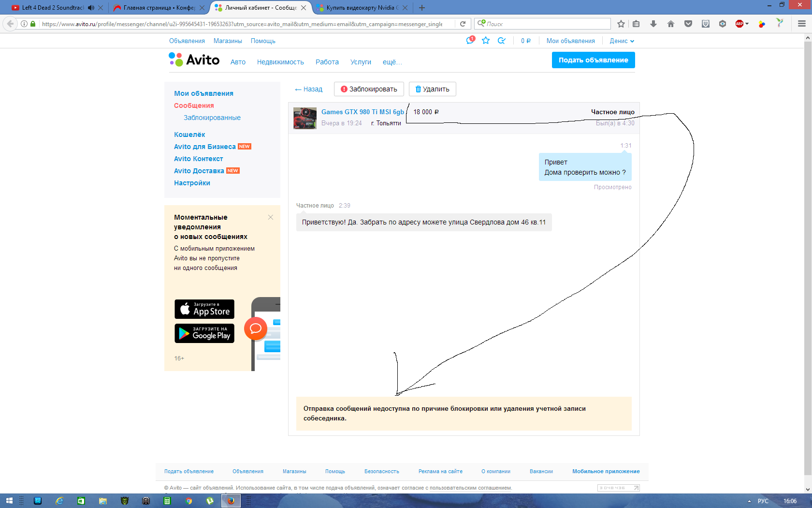Image resolution: width=812 pixels, height=508 pixels.
Task: Mute the Left 4 Dead tab audio
Action: click(x=91, y=8)
